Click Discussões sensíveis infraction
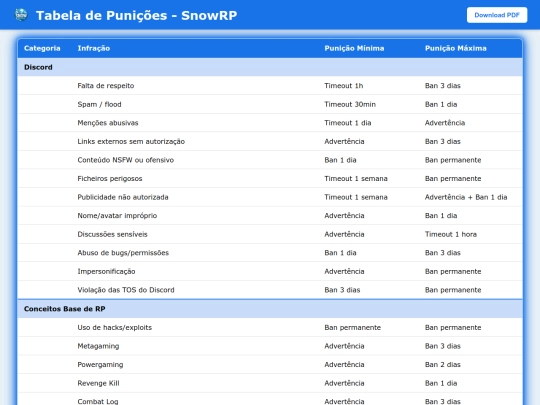 tap(112, 235)
